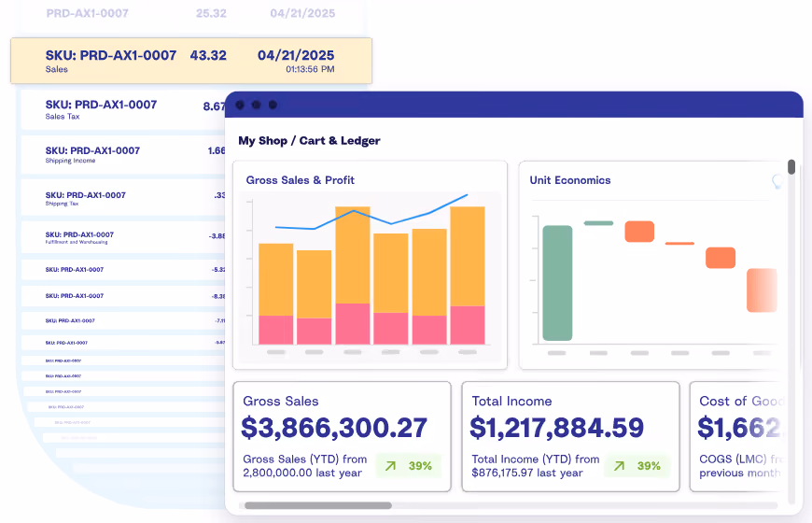812x523 pixels.
Task: Open the partially visible Cost of Goods card
Action: pos(736,437)
